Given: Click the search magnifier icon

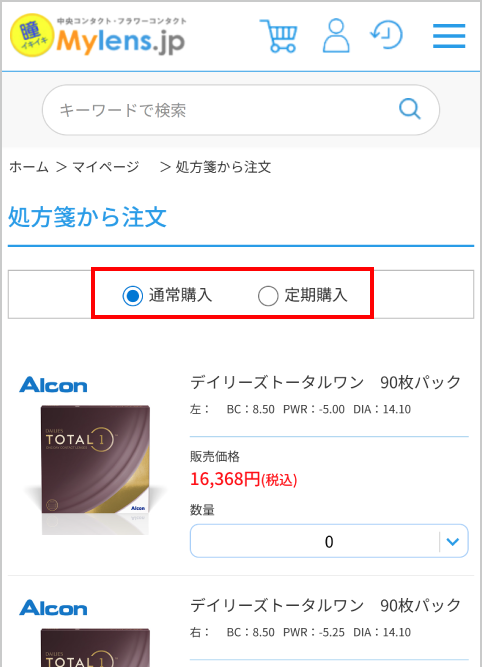Looking at the screenshot, I should pyautogui.click(x=410, y=109).
